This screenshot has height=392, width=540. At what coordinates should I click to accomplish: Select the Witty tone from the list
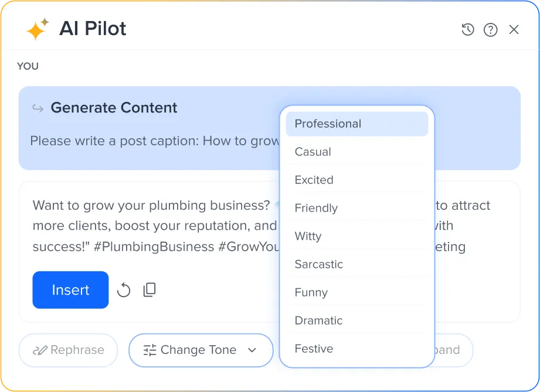point(307,236)
